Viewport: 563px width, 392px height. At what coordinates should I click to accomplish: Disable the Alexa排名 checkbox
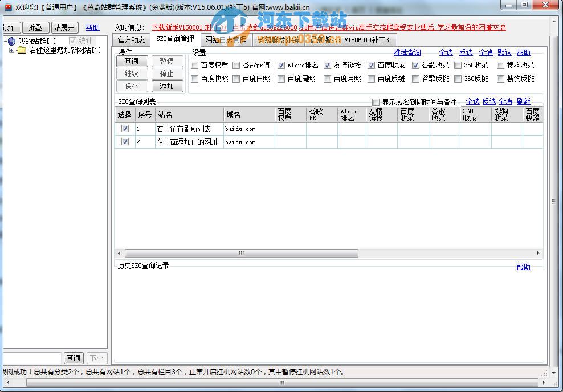pos(281,65)
